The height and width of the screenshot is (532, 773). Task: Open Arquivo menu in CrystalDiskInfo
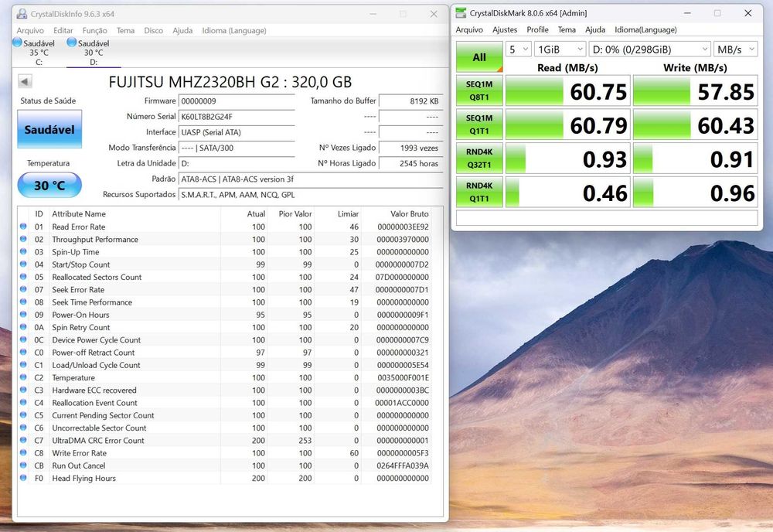tap(30, 31)
